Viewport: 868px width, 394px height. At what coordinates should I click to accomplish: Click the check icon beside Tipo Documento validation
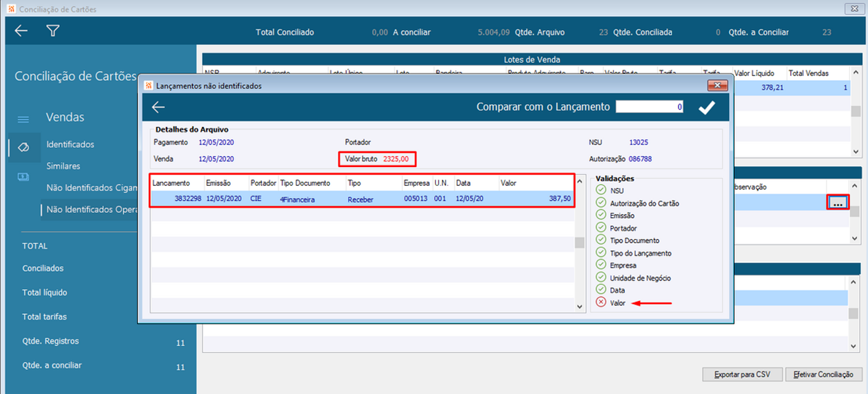(601, 240)
